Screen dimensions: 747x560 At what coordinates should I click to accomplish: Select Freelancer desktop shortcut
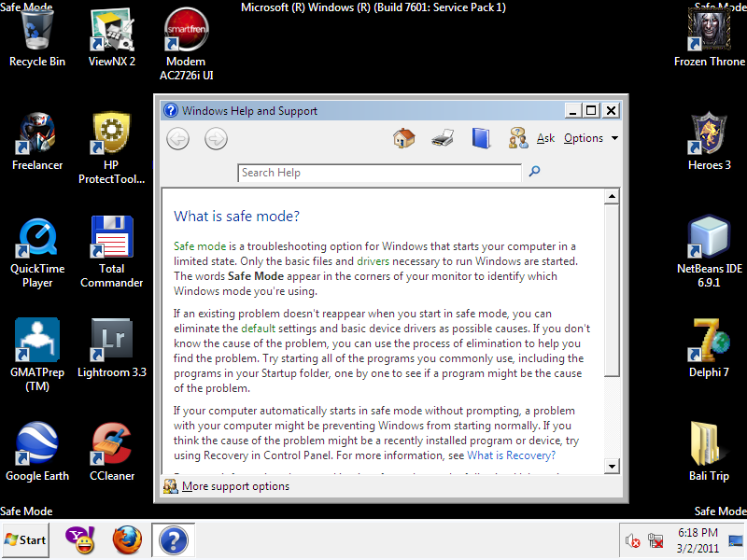click(37, 142)
